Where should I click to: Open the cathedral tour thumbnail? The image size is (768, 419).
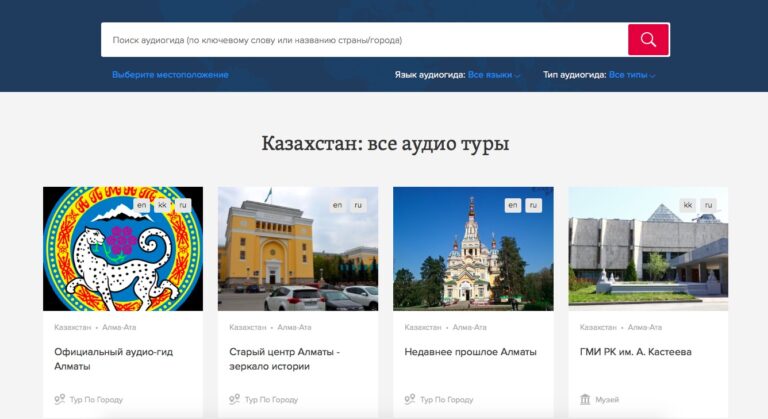[x=473, y=248]
